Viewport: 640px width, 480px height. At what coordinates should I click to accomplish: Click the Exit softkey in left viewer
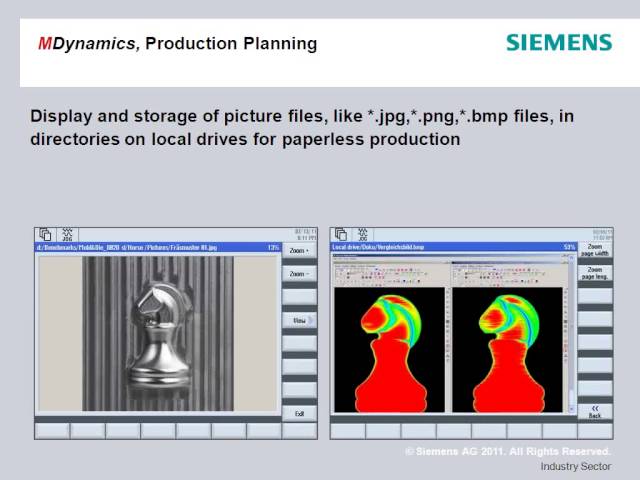tap(300, 413)
